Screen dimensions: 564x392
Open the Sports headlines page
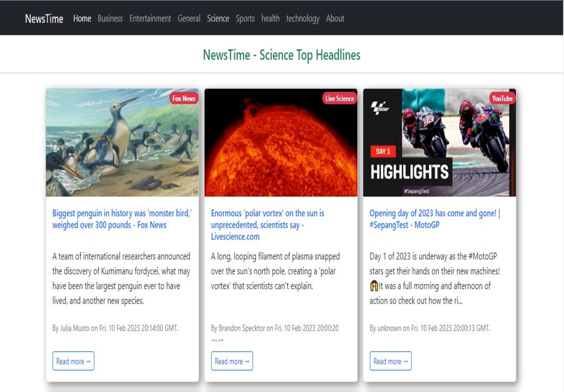coord(245,19)
